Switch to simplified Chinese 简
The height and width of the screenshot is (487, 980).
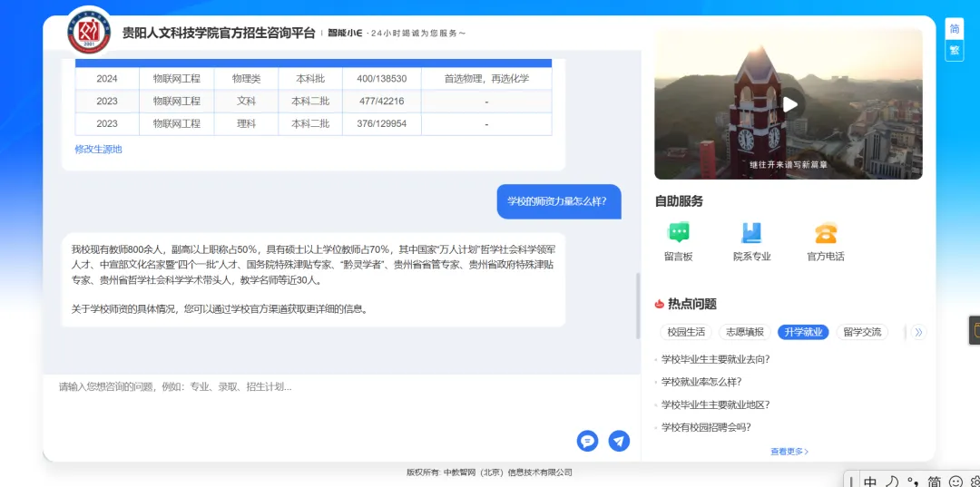955,29
